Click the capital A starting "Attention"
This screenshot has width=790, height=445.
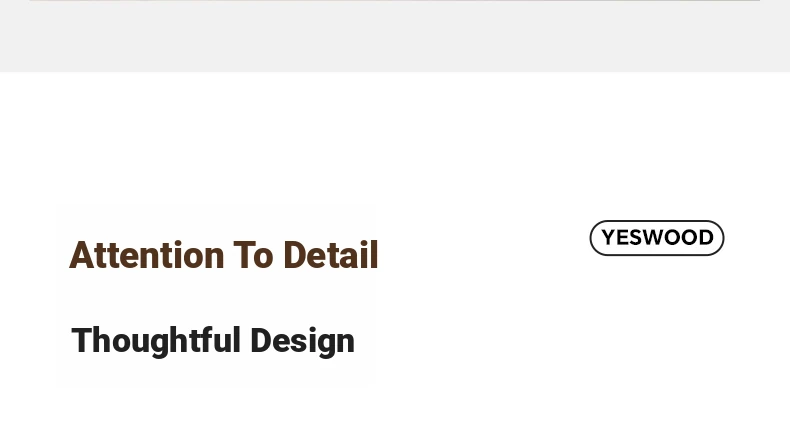point(80,255)
